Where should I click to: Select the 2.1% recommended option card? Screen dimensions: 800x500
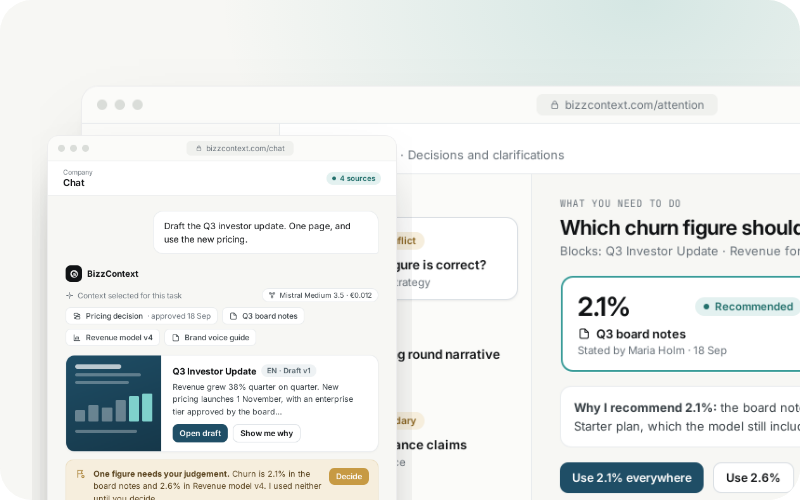[681, 324]
